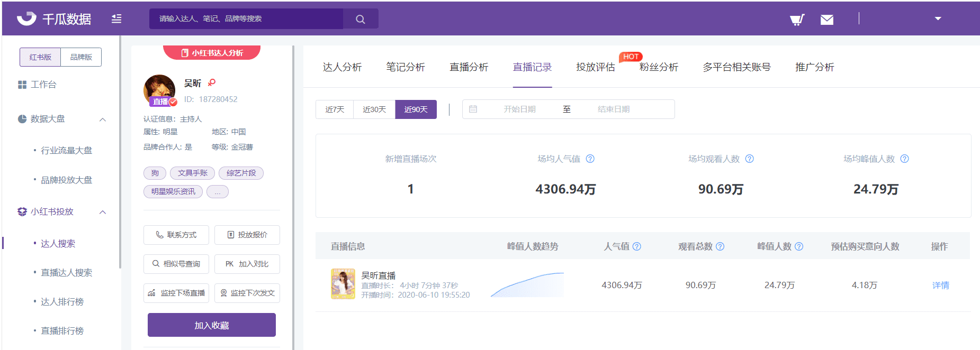Click the 加入收藏 button
The image size is (980, 350).
pyautogui.click(x=212, y=325)
